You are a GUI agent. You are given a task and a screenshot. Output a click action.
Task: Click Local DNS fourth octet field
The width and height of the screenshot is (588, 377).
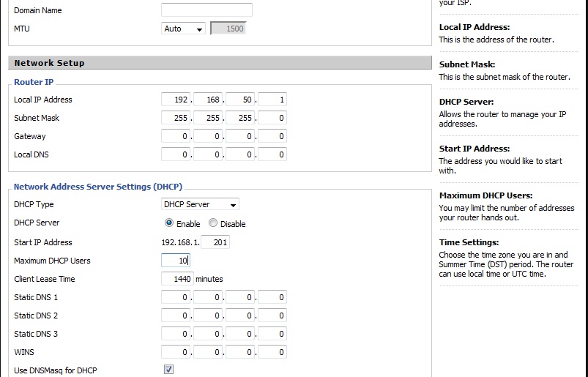272,154
